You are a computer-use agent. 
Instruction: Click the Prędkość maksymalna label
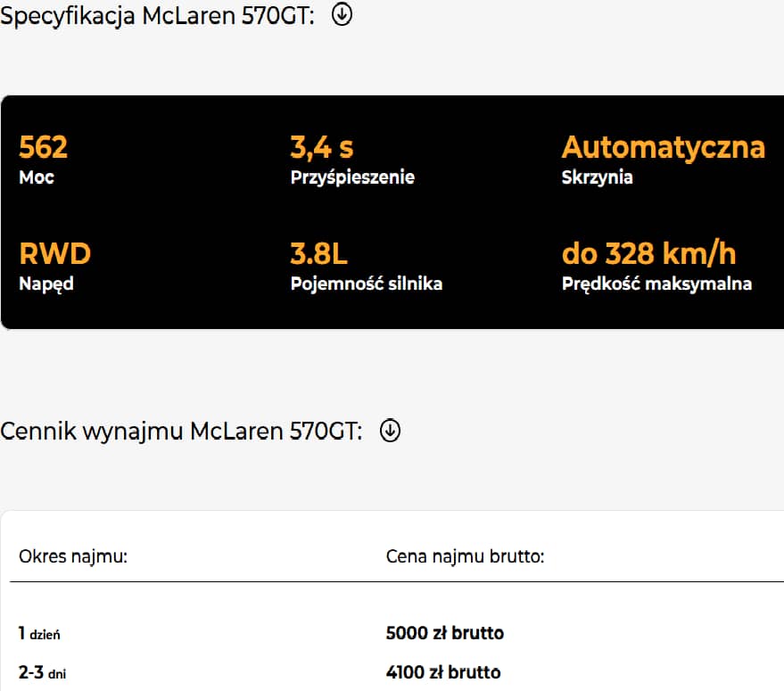pos(656,284)
